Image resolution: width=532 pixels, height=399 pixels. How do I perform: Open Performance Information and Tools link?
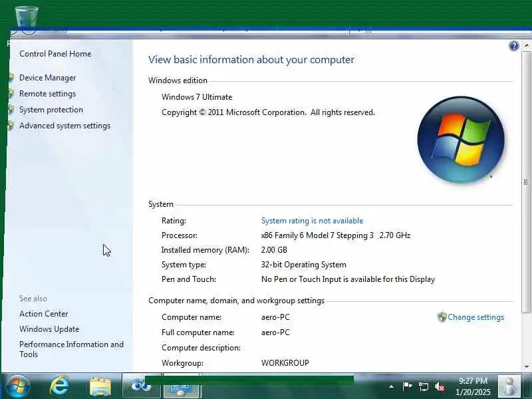point(71,349)
